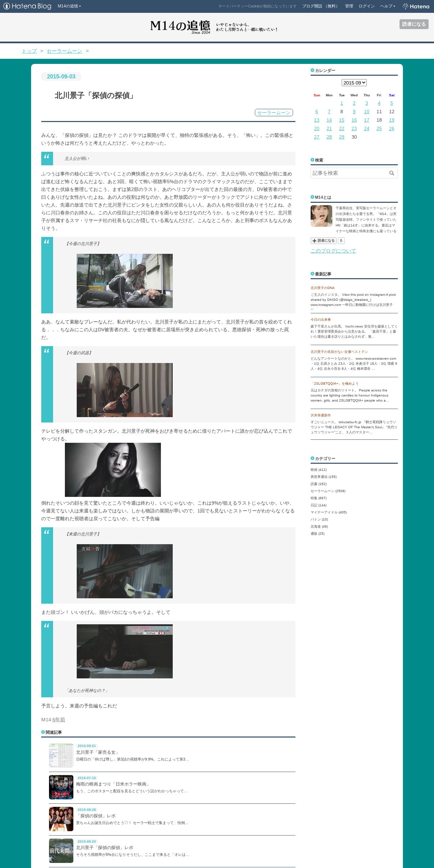434x868 pixels.
Task: Select calendar day 5
Action: [x=391, y=103]
